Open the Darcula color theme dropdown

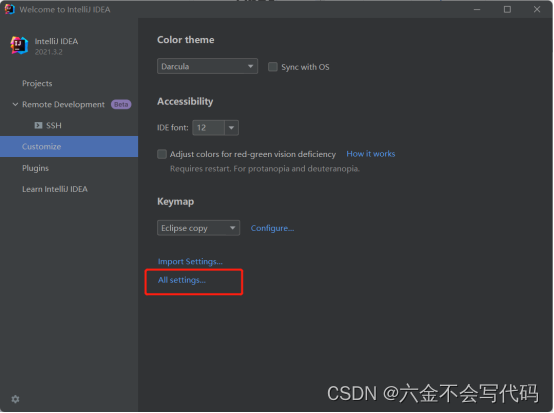pyautogui.click(x=207, y=66)
